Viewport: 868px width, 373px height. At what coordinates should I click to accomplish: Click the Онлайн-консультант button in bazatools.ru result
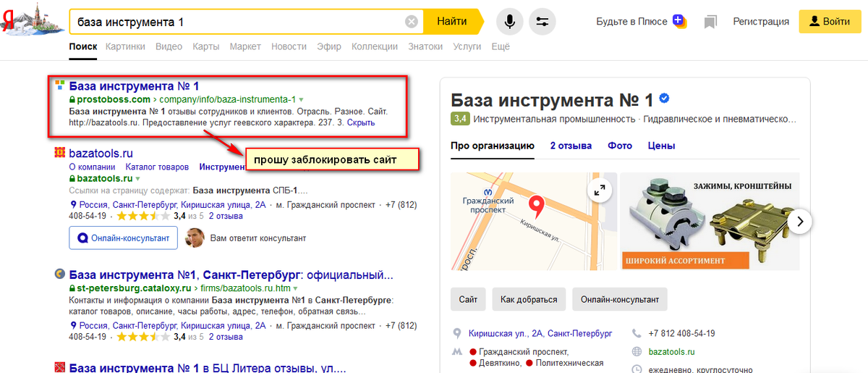[x=124, y=238]
